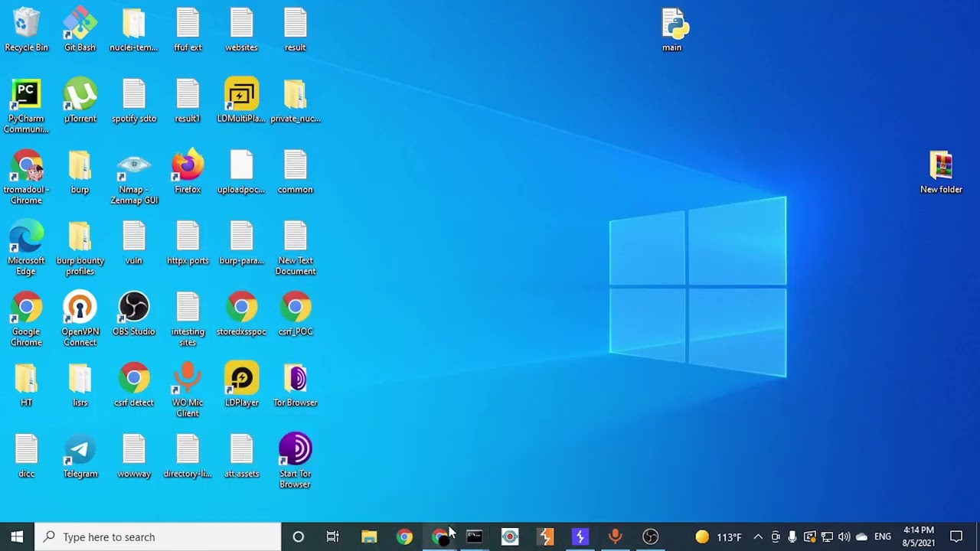The height and width of the screenshot is (551, 980).
Task: Select the httpx ports text file
Action: pyautogui.click(x=188, y=243)
